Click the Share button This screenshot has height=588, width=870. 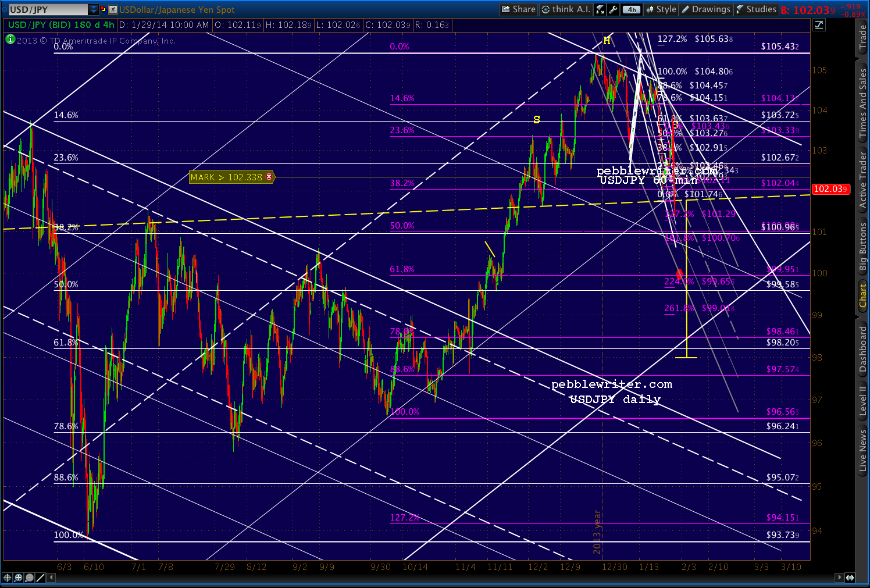[x=519, y=9]
